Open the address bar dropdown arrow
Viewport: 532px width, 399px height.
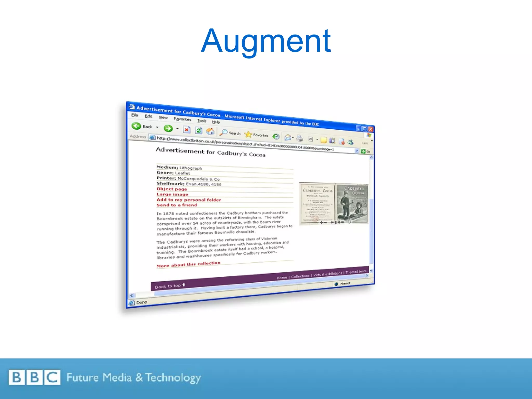tap(357, 151)
